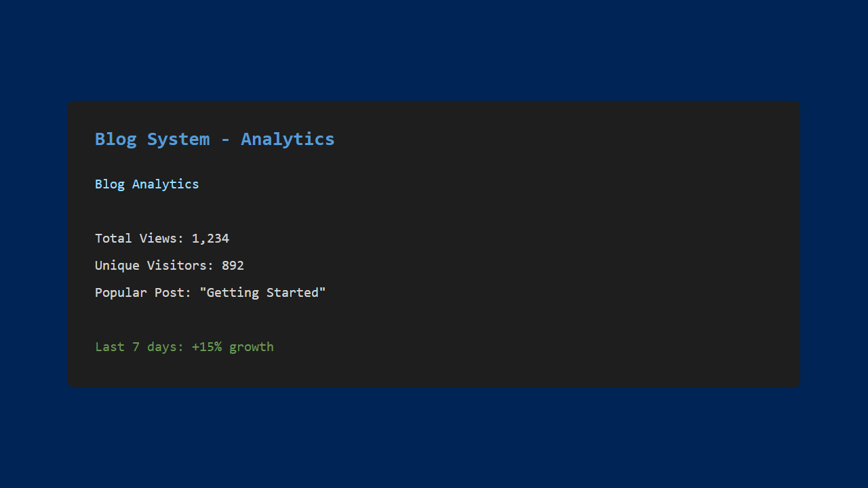Click the "Unique Visitors:" label

coord(154,266)
